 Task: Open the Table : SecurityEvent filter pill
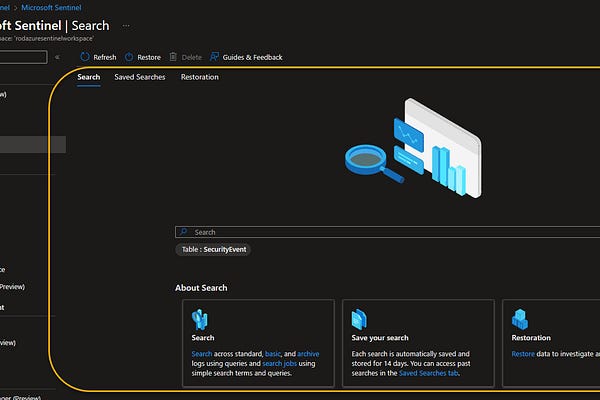(x=214, y=250)
